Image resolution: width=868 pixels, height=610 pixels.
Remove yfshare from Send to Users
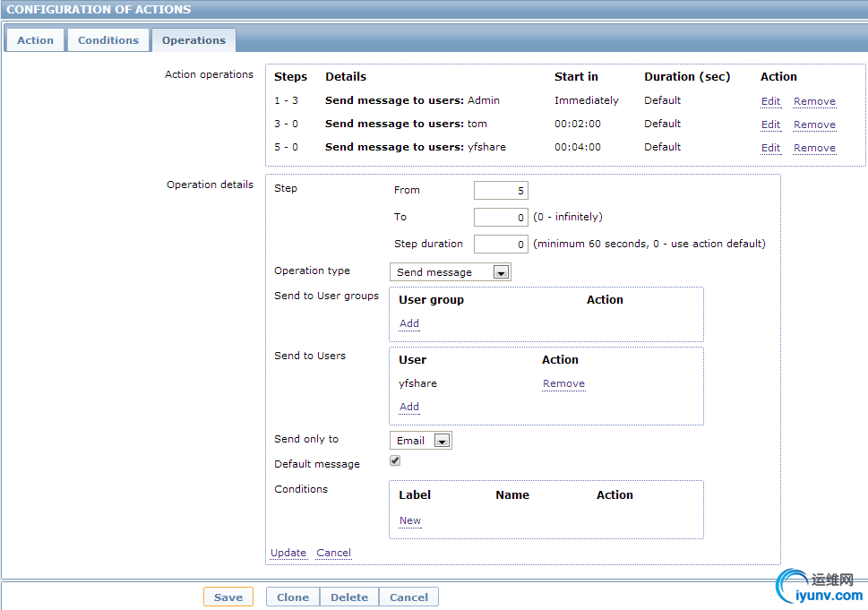click(563, 383)
